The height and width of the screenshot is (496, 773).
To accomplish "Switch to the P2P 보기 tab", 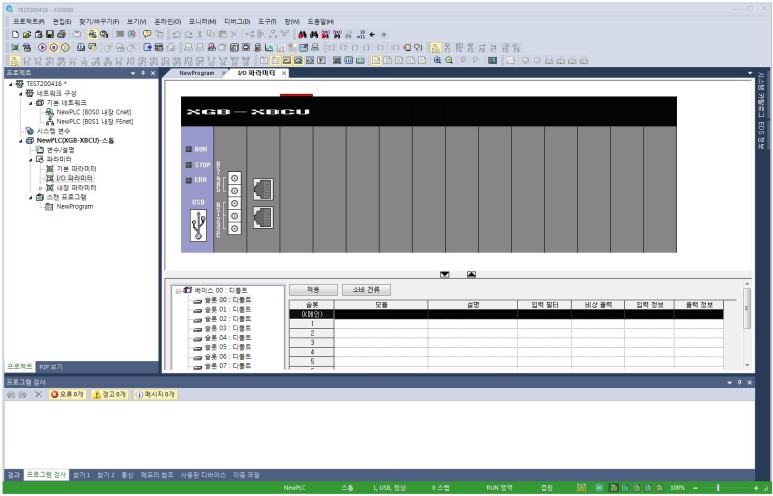I will coord(51,367).
